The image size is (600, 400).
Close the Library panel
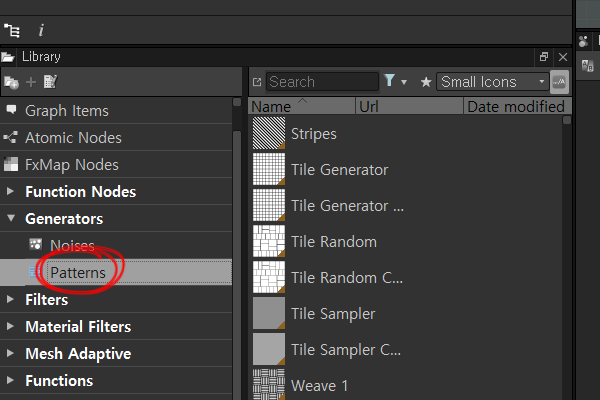point(563,57)
